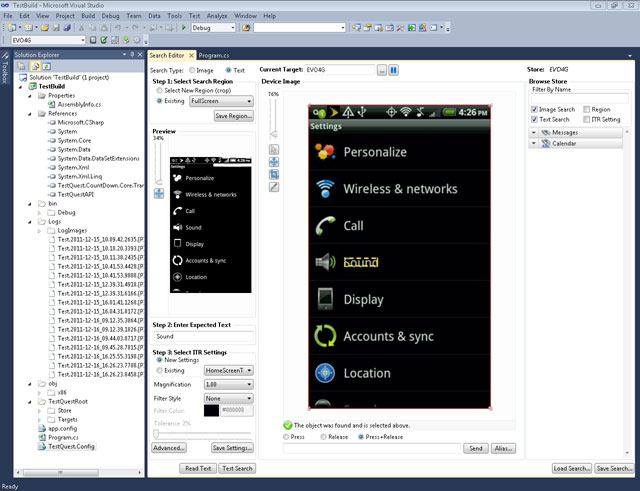Click the Save Region button
This screenshot has width=640, height=491.
pyautogui.click(x=233, y=117)
